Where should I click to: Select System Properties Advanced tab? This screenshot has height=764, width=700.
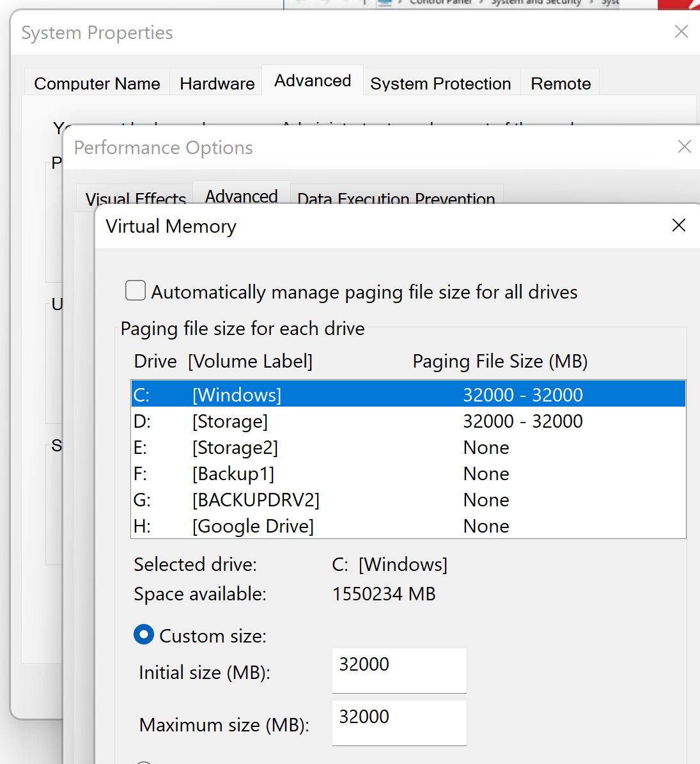pos(313,81)
